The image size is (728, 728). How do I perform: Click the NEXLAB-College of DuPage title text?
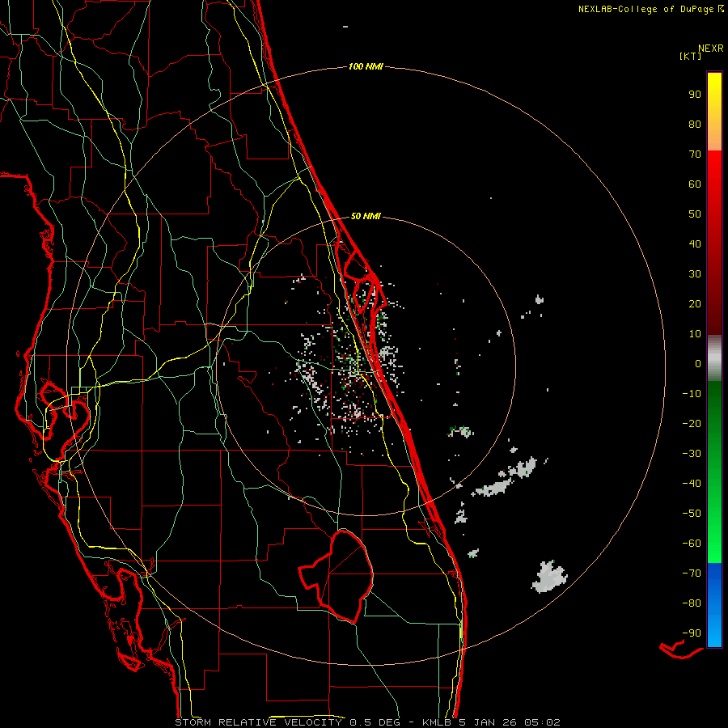point(651,9)
